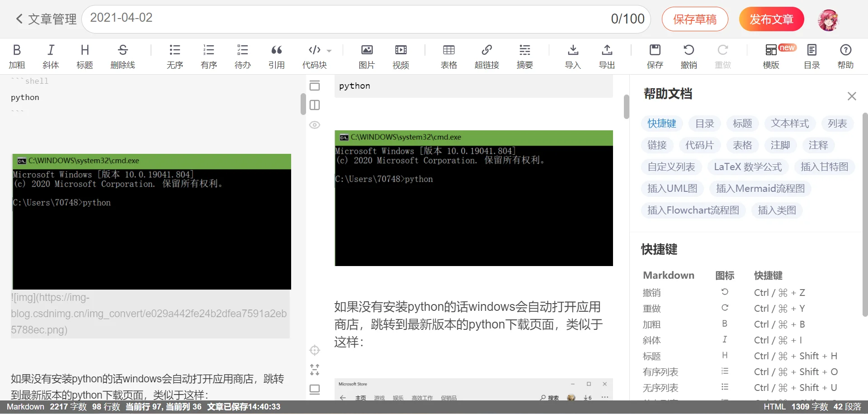Image resolution: width=868 pixels, height=414 pixels.
Task: Click 发布文章 publish button
Action: (x=772, y=19)
